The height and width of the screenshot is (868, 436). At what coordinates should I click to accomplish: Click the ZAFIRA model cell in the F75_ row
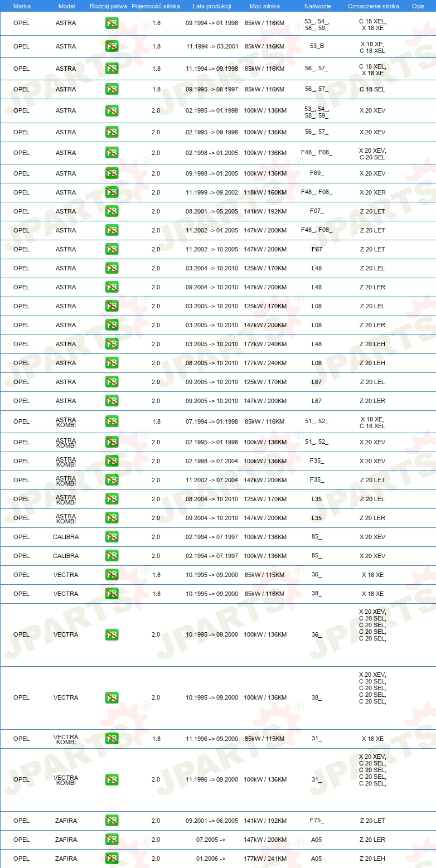(66, 821)
